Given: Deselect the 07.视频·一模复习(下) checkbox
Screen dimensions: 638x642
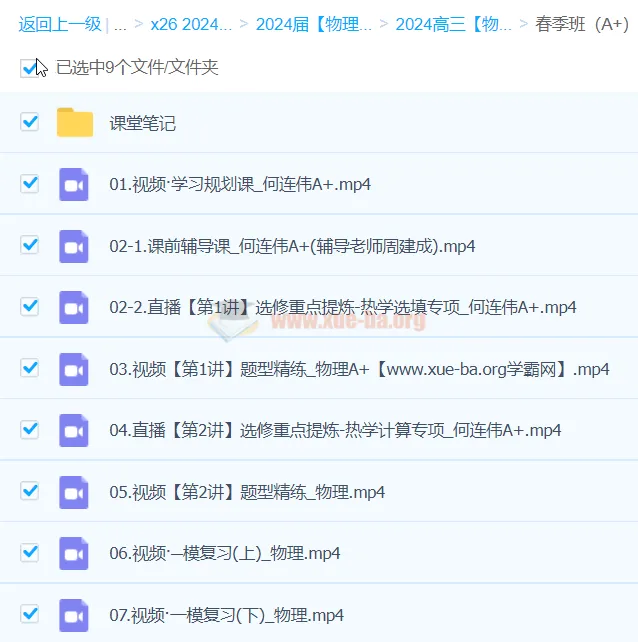Looking at the screenshot, I should (30, 613).
